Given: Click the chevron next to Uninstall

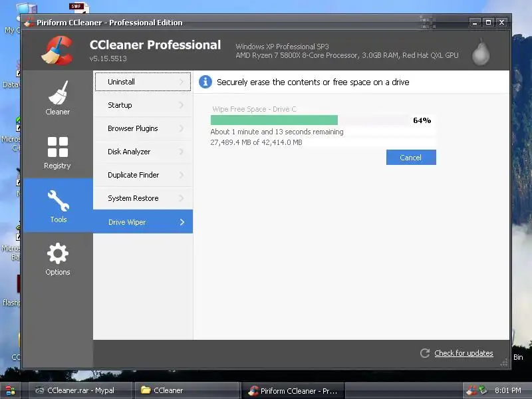Looking at the screenshot, I should (x=182, y=82).
